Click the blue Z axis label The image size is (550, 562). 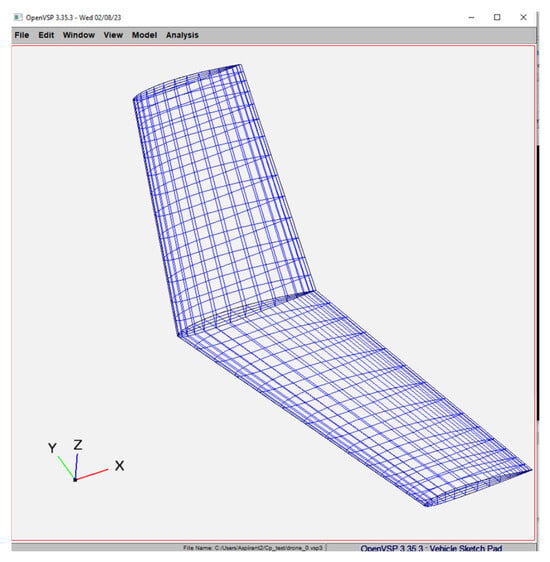(x=78, y=445)
